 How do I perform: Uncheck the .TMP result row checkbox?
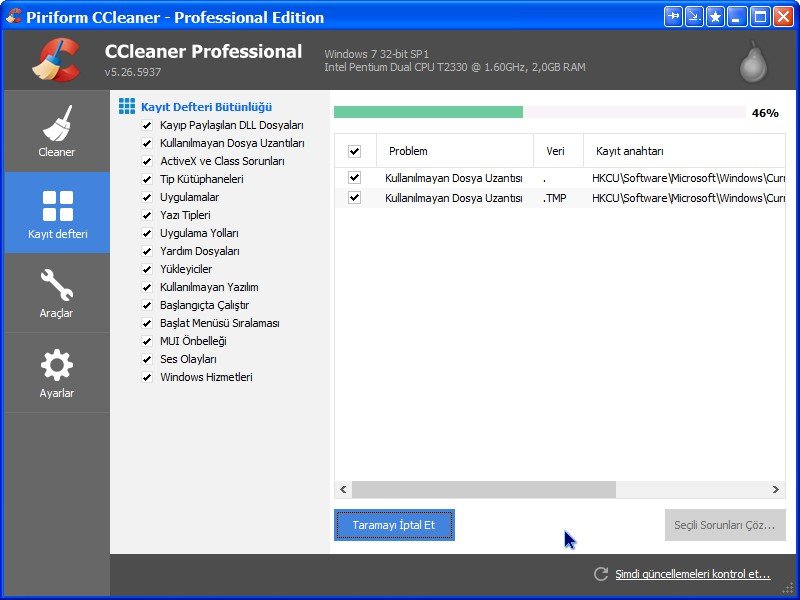[x=355, y=197]
